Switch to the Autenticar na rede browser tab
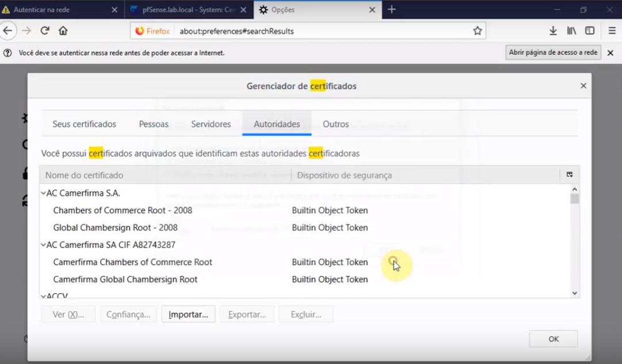The image size is (622, 364). pyautogui.click(x=62, y=10)
